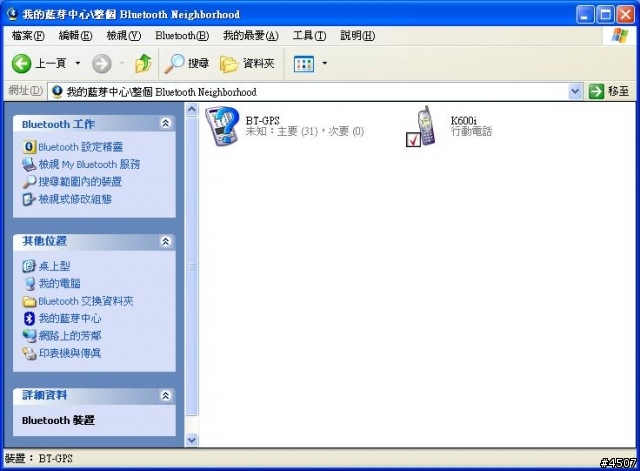Viewport: 640px width, 471px height.
Task: Click the 印表機與傳真 printer icon
Action: pyautogui.click(x=29, y=353)
